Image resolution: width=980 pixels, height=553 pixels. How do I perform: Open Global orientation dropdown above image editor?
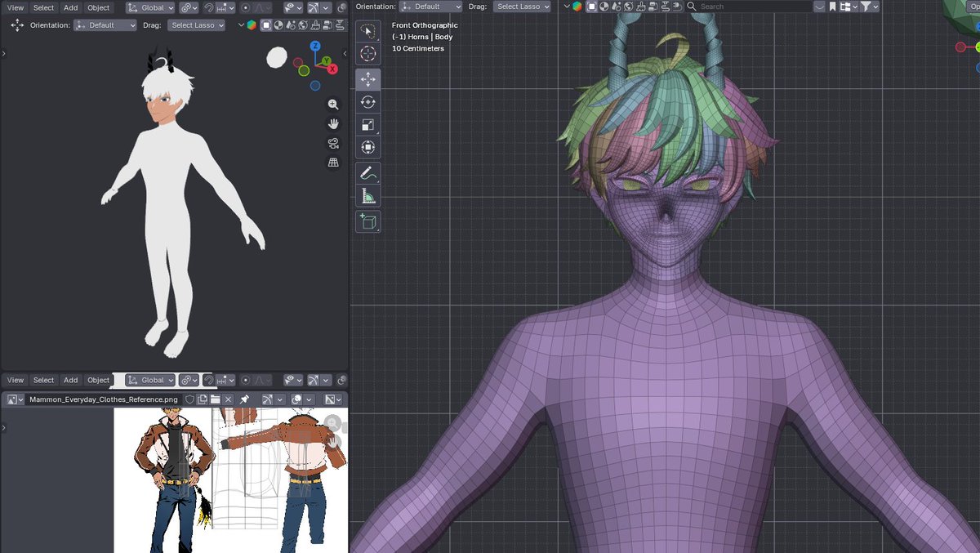(150, 381)
